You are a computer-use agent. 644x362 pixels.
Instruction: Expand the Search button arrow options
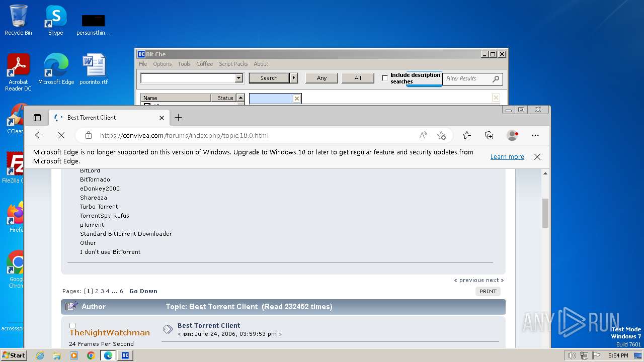[294, 78]
